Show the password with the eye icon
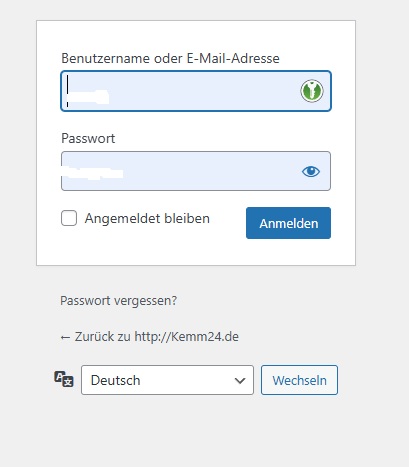This screenshot has height=467, width=409. tap(311, 171)
